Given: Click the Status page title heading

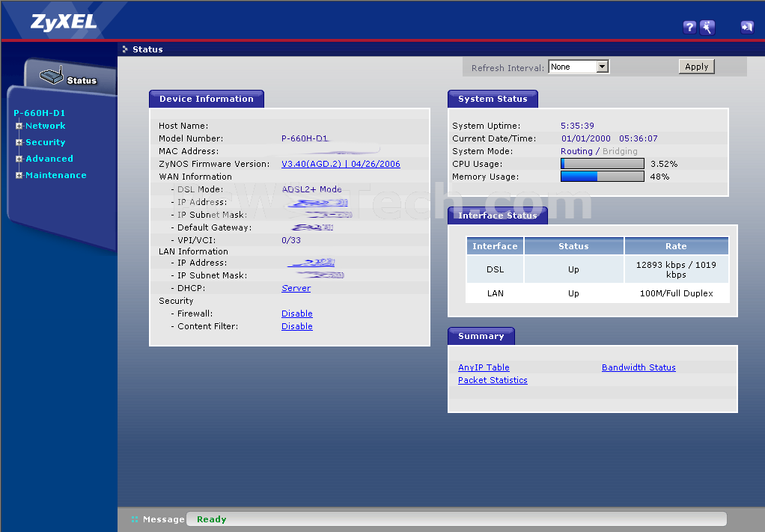Looking at the screenshot, I should (x=147, y=49).
